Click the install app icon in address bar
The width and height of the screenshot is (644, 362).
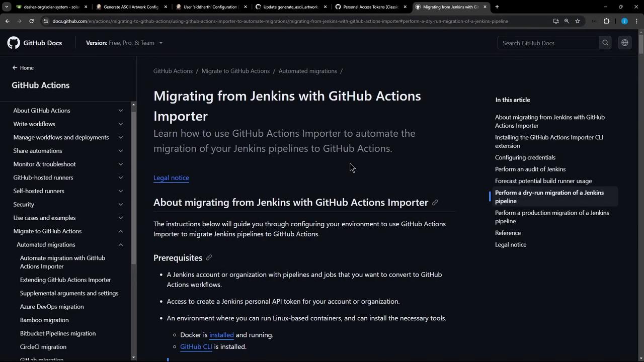click(x=556, y=21)
